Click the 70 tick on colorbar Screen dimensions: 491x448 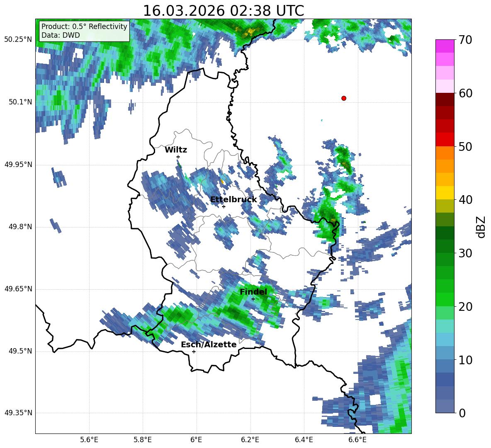(x=465, y=40)
